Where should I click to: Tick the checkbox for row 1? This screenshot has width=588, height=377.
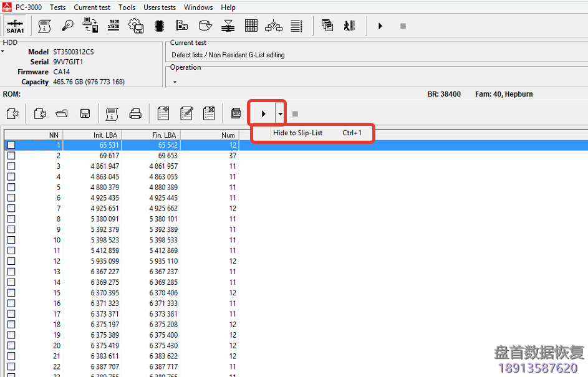pyautogui.click(x=11, y=145)
